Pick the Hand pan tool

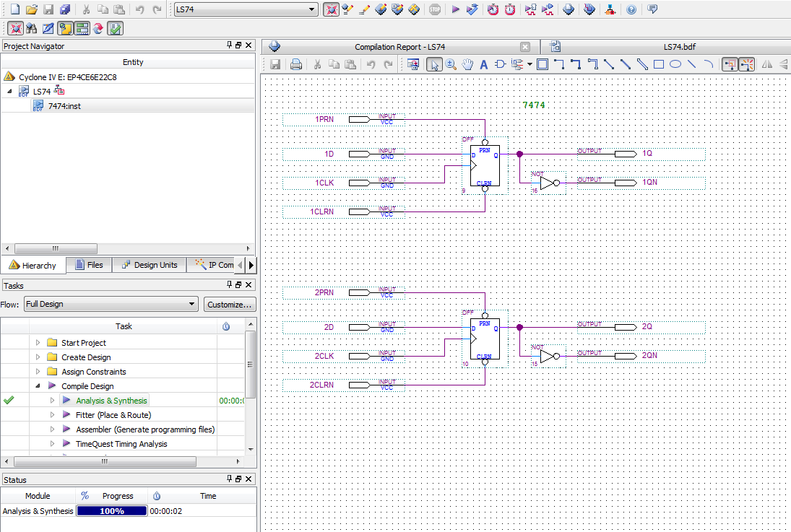(467, 64)
